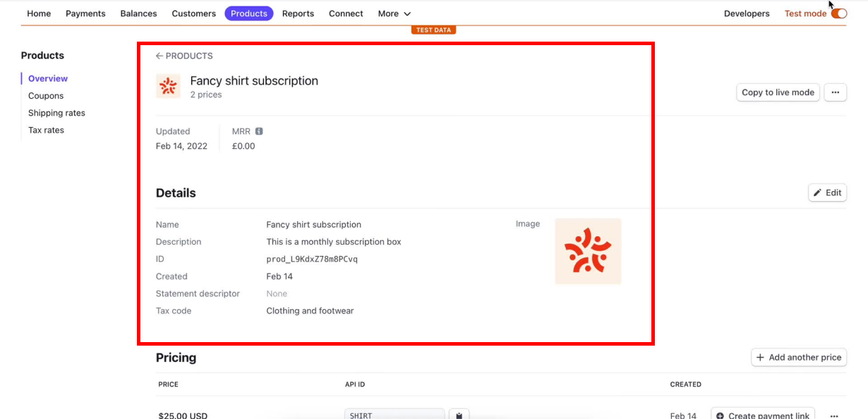The width and height of the screenshot is (868, 419).
Task: Select the highlighted Products tab
Action: [x=249, y=13]
